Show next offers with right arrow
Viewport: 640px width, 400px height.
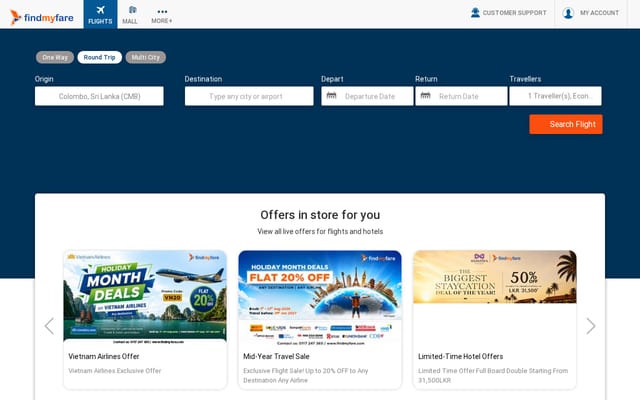click(591, 326)
